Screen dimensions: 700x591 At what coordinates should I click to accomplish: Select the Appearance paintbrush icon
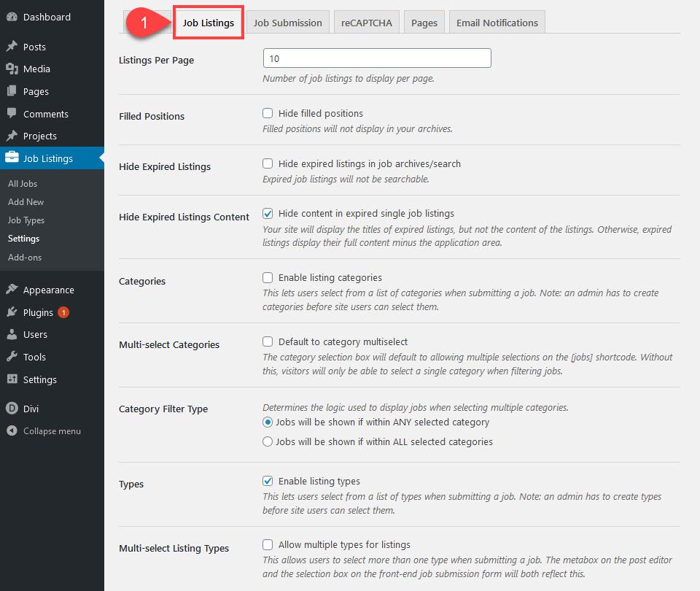(13, 290)
